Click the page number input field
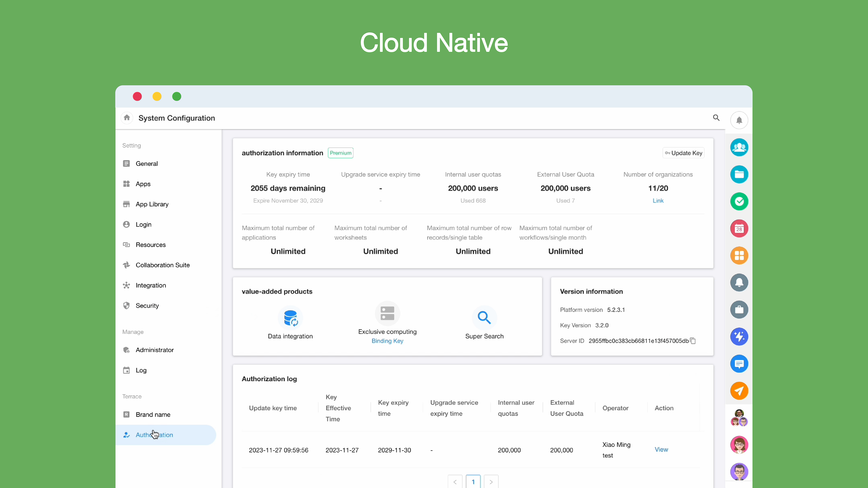 (x=473, y=481)
